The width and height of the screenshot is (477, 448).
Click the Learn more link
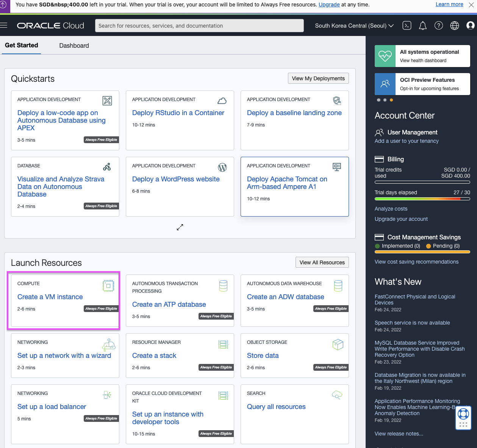(x=449, y=4)
